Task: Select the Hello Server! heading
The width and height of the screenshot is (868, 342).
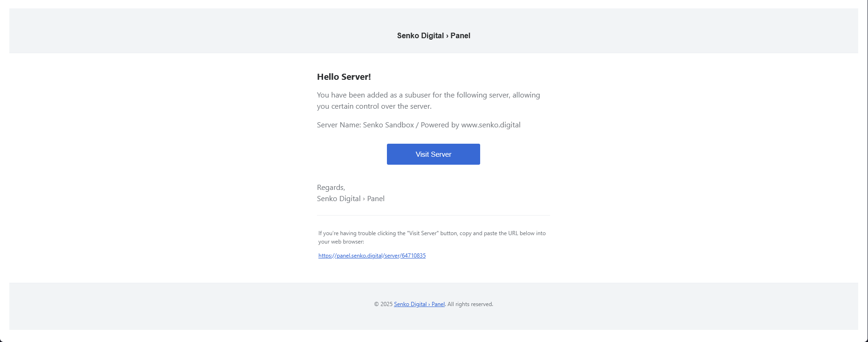Action: (343, 77)
